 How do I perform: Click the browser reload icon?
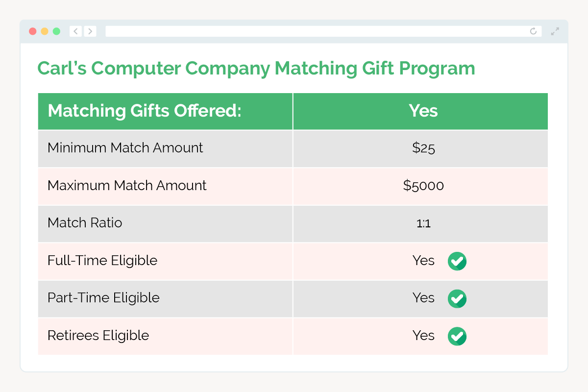coord(533,31)
